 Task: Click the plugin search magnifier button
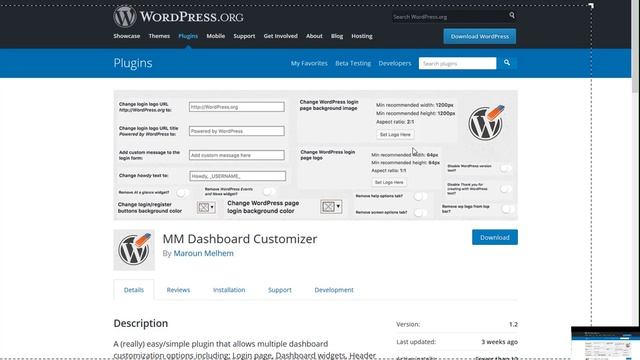pos(507,63)
